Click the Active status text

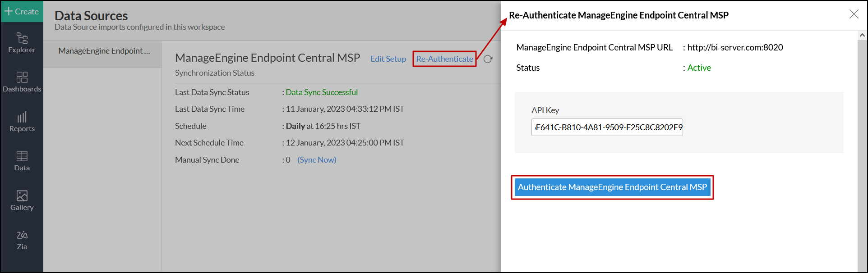(699, 68)
